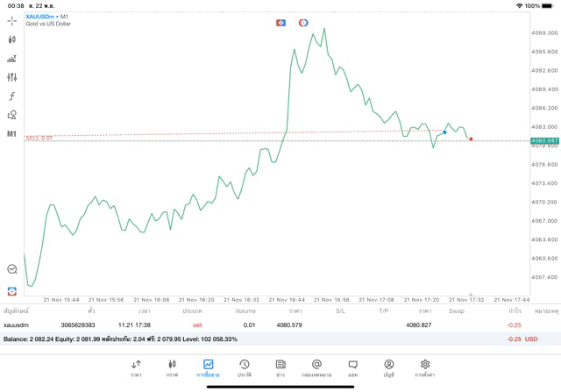Screen dimensions: 561x392
Task: Tap current price label 4080.667 on axis
Action: click(543, 140)
